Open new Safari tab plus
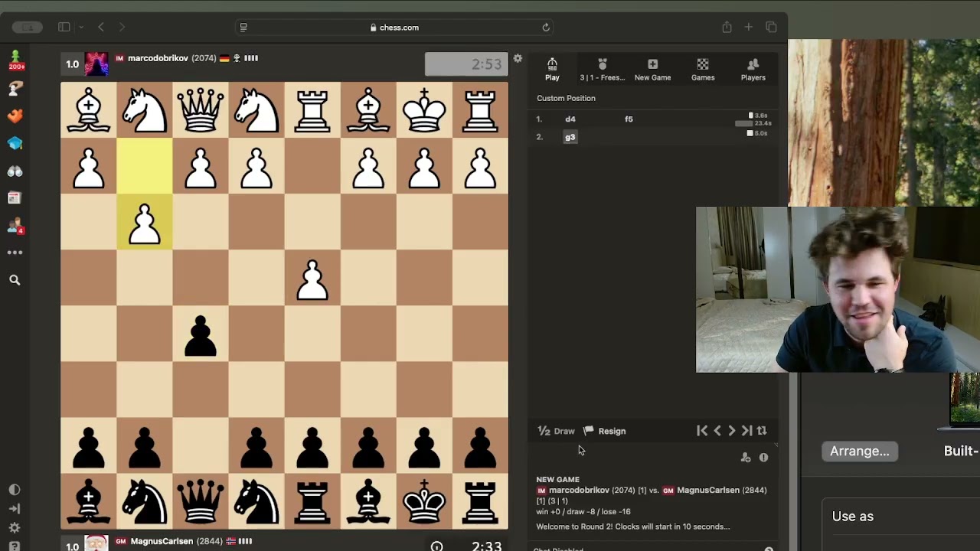Screen dimensions: 980x551 (x=749, y=28)
